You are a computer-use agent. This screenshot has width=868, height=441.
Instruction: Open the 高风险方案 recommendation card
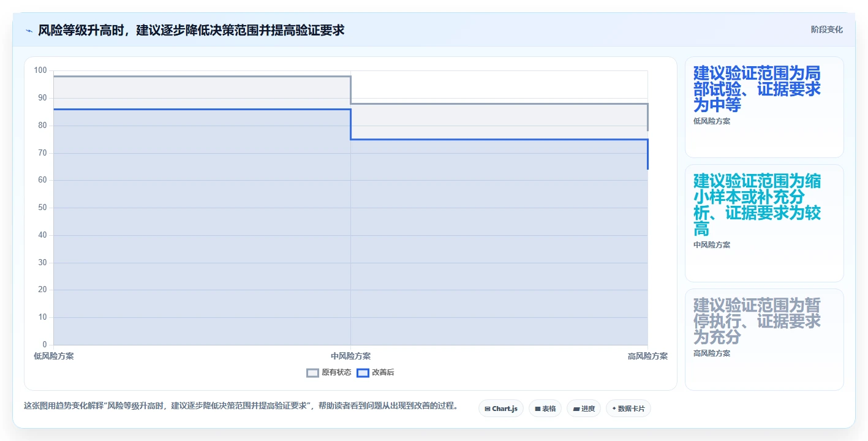tap(764, 339)
